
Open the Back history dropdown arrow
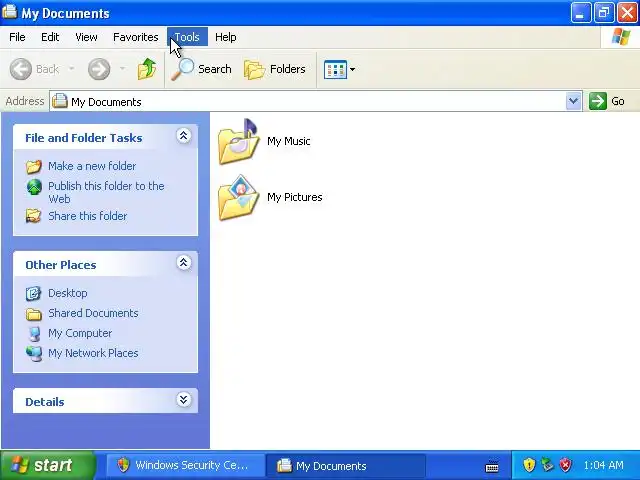click(71, 69)
